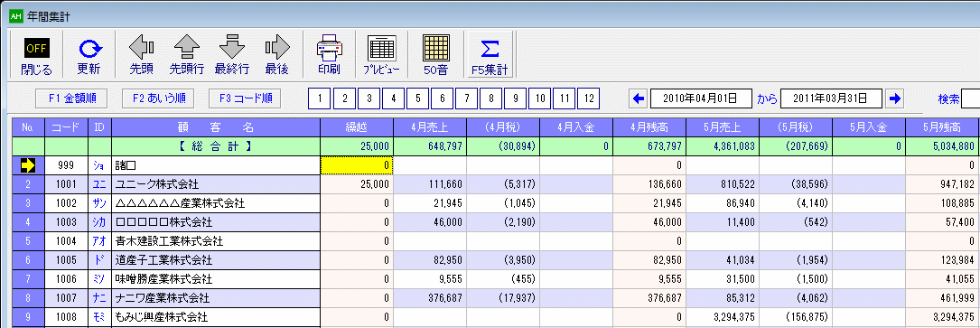Click the (4月税) column header
Viewport: 980px width, 328px height.
coord(503,127)
